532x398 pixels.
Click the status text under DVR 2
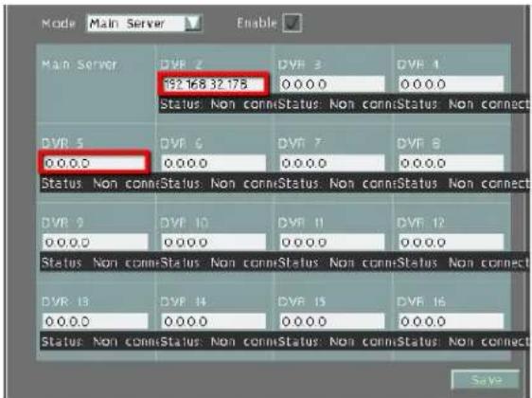[x=218, y=104]
